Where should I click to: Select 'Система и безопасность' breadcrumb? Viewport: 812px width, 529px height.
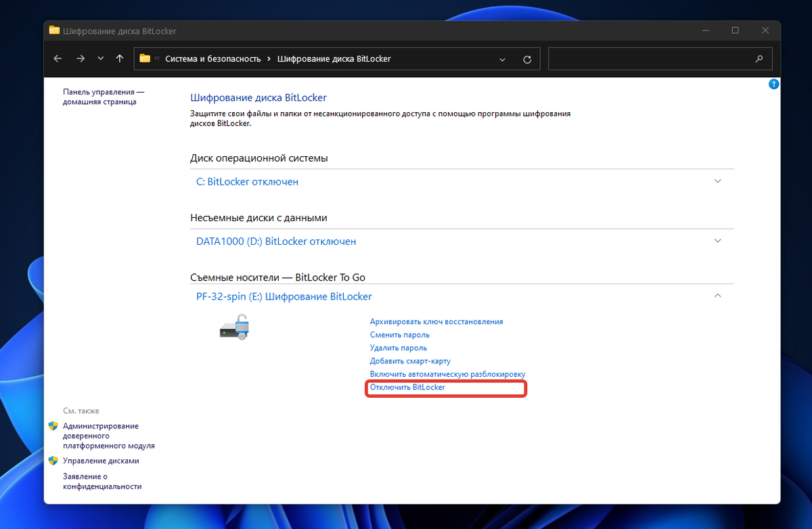point(213,59)
